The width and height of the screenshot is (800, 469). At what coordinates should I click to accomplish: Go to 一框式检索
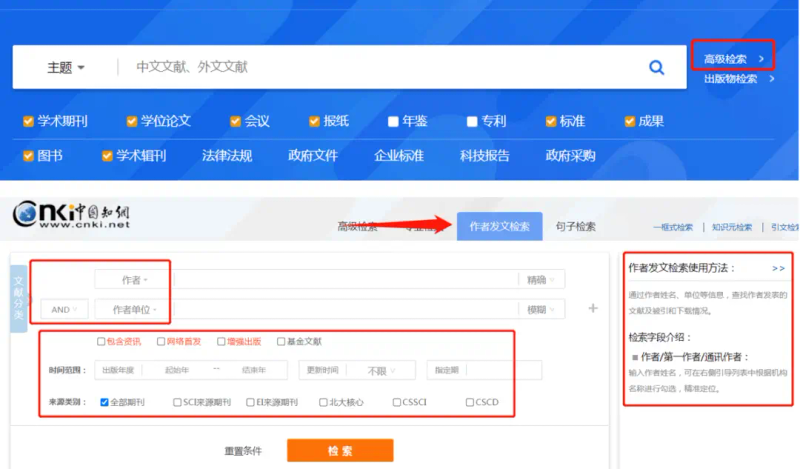[673, 227]
